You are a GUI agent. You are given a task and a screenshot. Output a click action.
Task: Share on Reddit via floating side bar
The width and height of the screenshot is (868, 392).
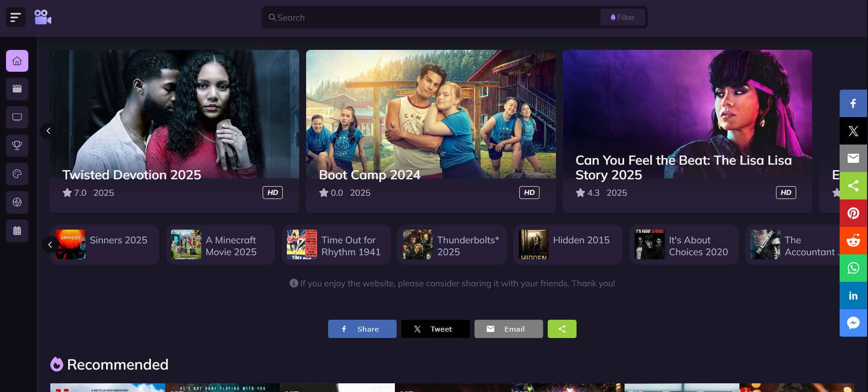click(x=853, y=241)
